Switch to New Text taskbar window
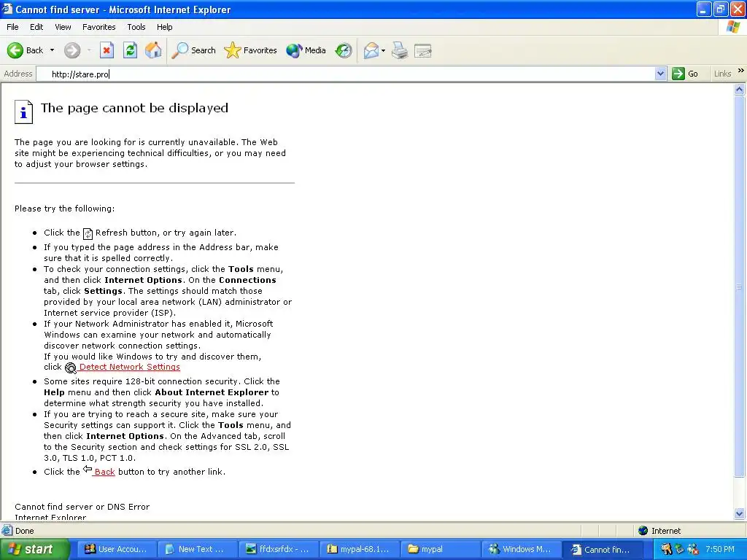Image resolution: width=747 pixels, height=560 pixels. coord(197,549)
